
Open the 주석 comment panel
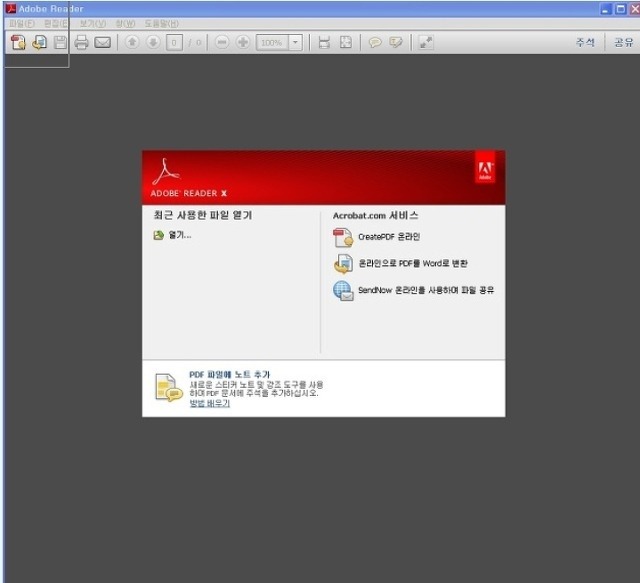point(585,42)
